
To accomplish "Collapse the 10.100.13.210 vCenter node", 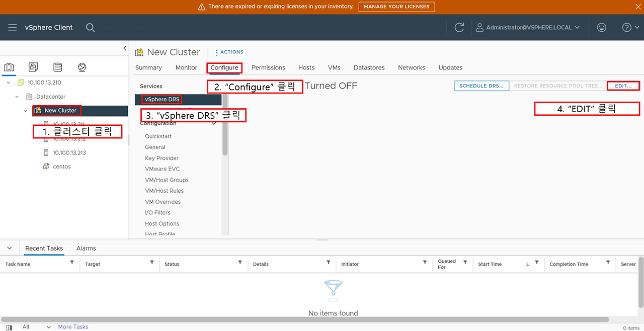I will (x=9, y=82).
